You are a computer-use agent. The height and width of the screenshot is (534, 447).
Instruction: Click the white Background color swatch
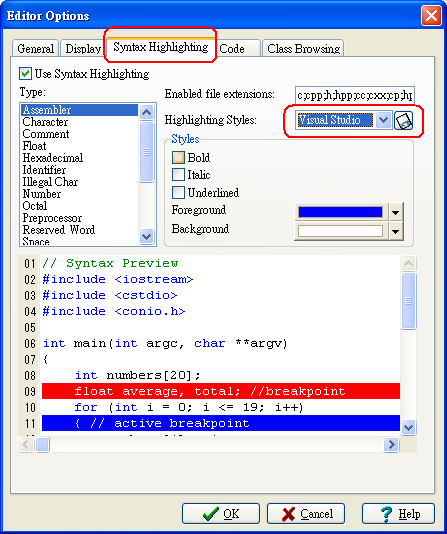pyautogui.click(x=340, y=231)
